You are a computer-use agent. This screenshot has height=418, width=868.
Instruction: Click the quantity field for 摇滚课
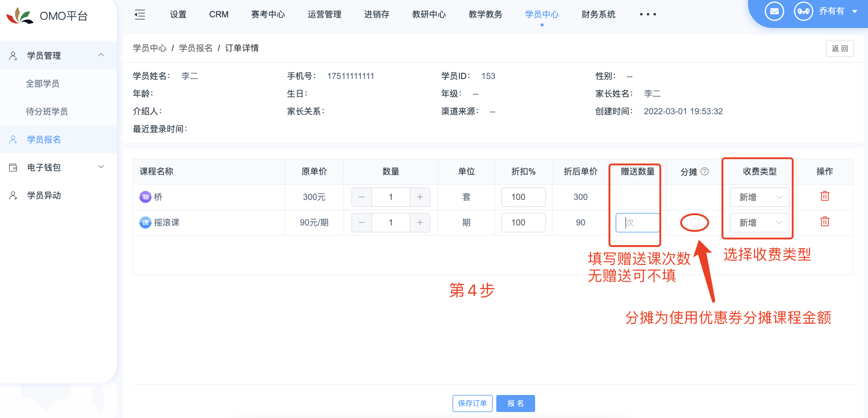click(x=391, y=222)
